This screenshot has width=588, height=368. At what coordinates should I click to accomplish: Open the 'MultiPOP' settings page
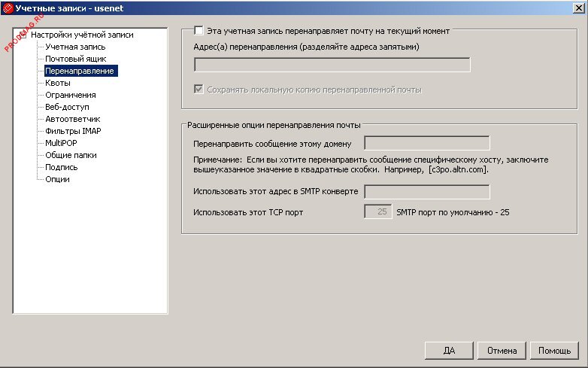click(61, 143)
